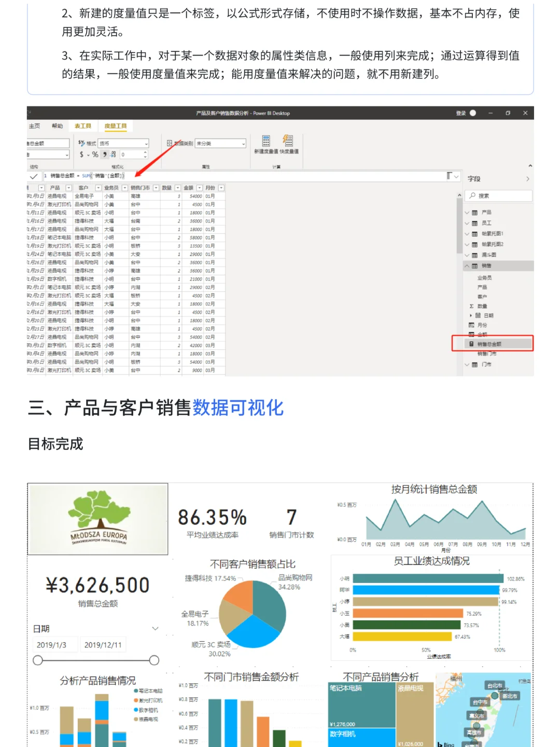This screenshot has width=560, height=747.
Task: Click the calculated column icon beside 月份
Action: 471,325
